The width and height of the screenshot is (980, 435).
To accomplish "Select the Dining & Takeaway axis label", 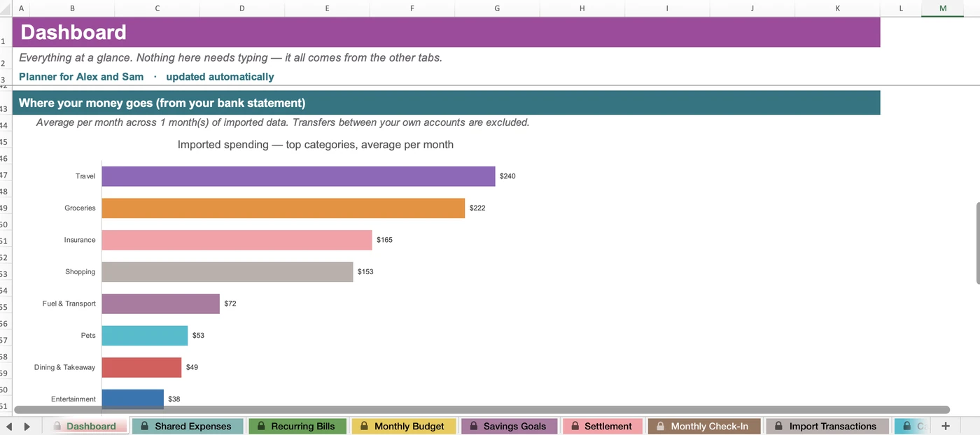I will click(64, 367).
